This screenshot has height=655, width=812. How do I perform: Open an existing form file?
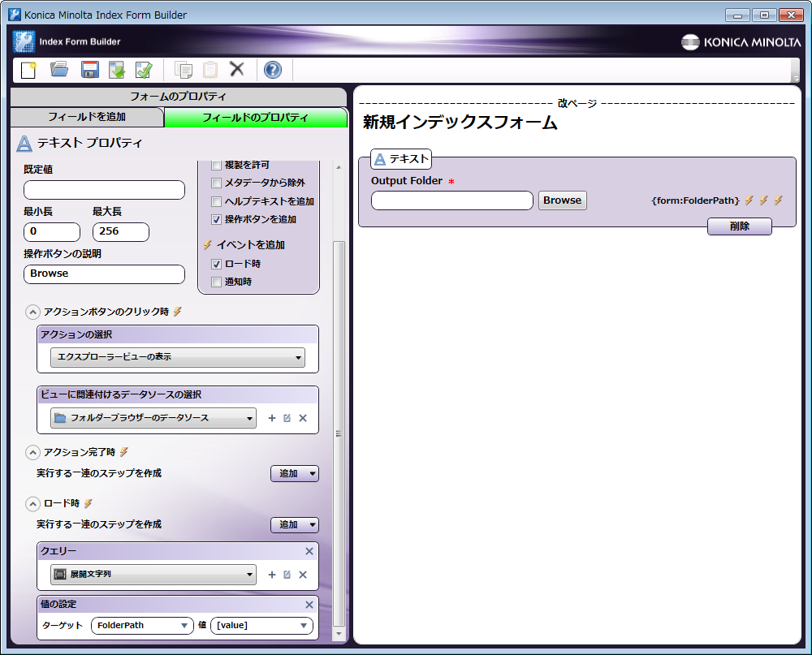pyautogui.click(x=58, y=70)
